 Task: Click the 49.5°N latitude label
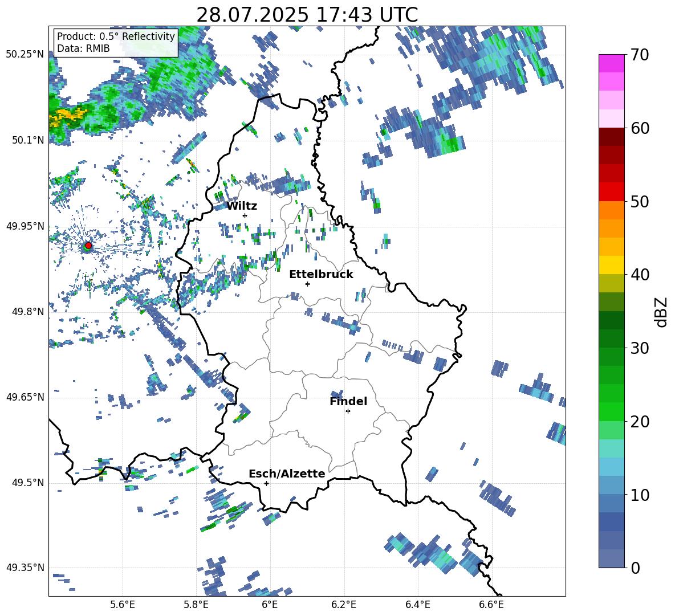[28, 483]
